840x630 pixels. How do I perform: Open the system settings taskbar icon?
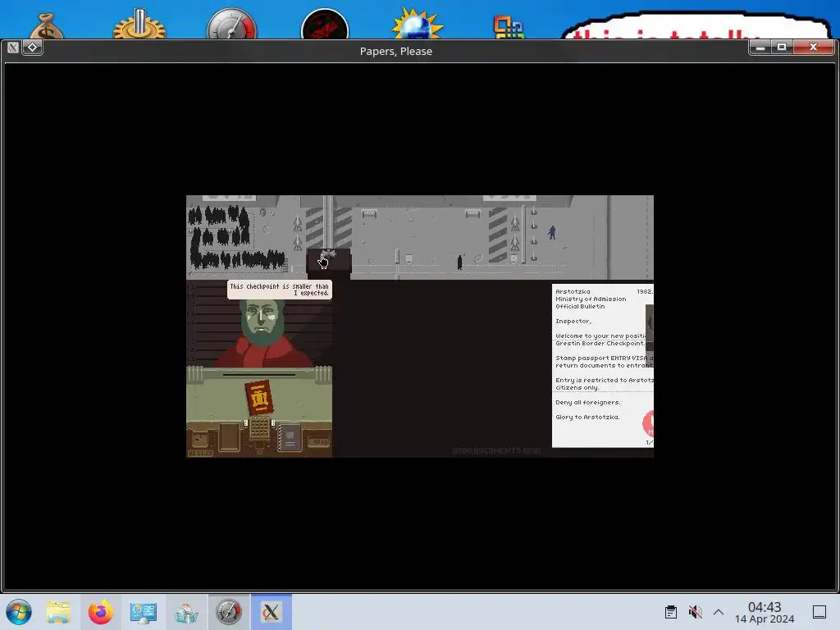pyautogui.click(x=143, y=612)
